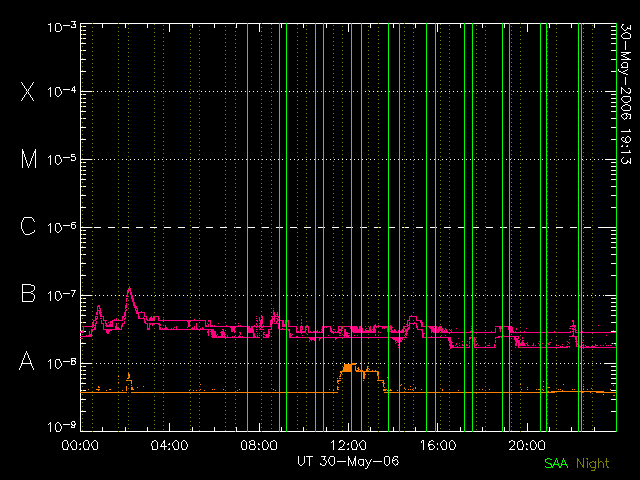Click the Night legend label

click(593, 464)
